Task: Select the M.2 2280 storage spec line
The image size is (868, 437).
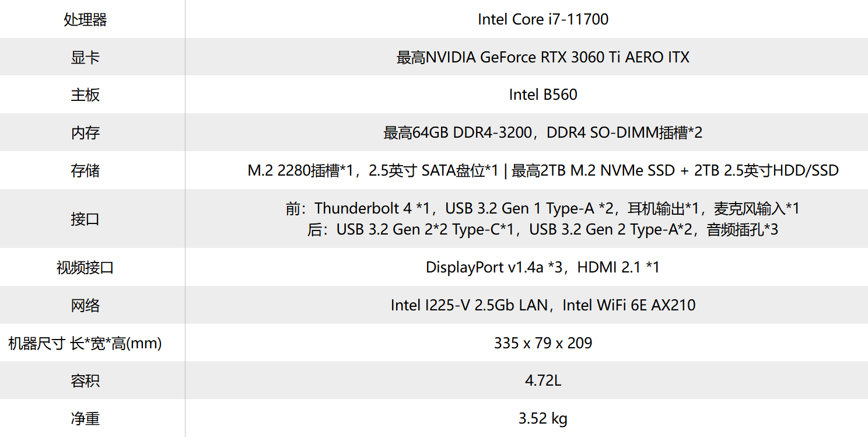Action: [x=543, y=170]
